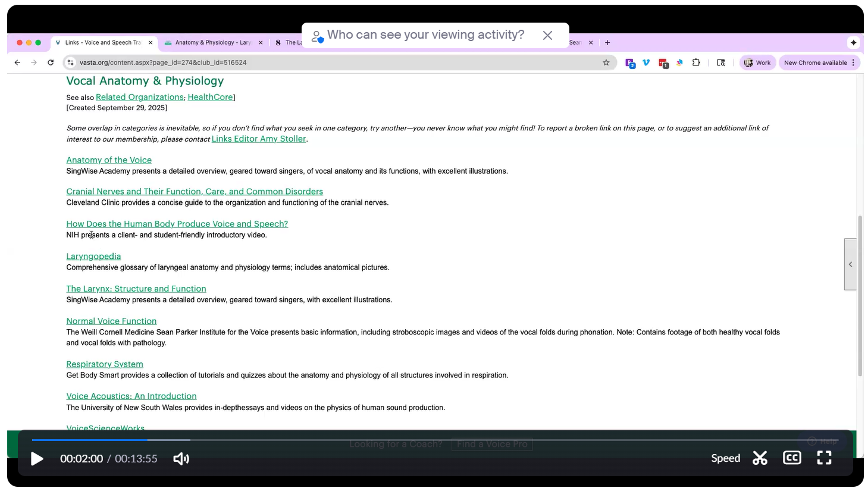Viewport: 868px width, 488px height.
Task: Expand the collapsed side panel arrow
Action: [x=850, y=264]
